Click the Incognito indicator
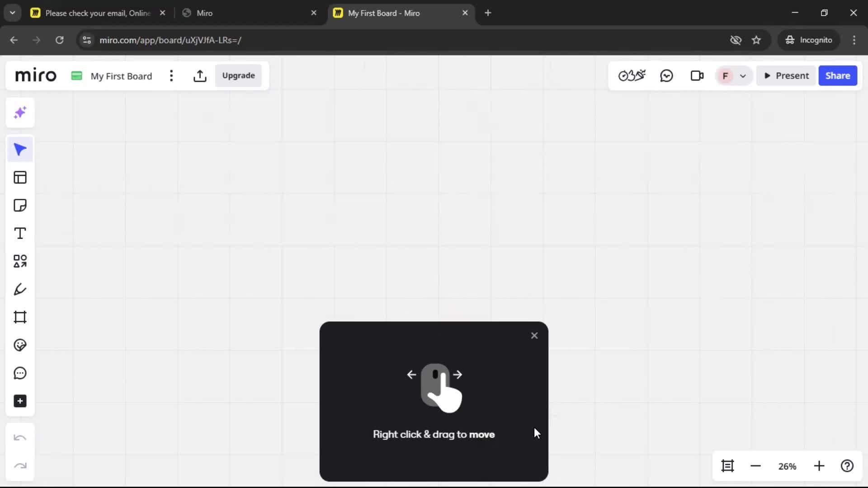This screenshot has height=488, width=868. pos(809,40)
